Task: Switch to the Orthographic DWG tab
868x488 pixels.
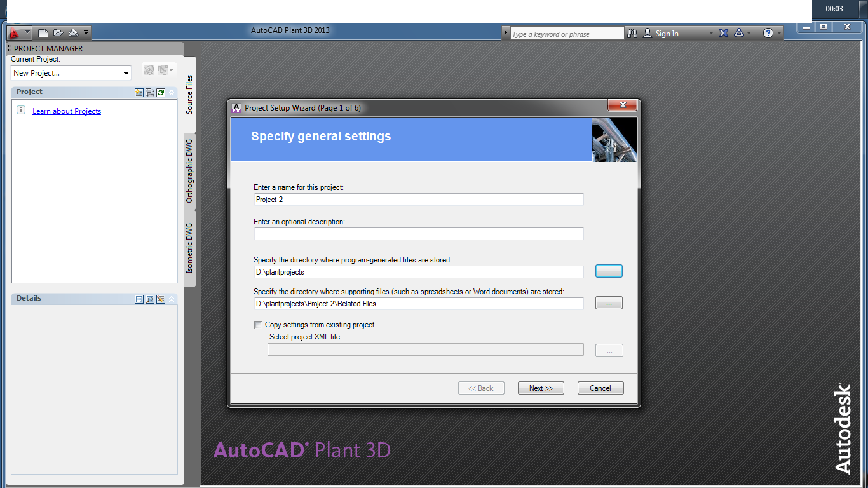Action: (189, 172)
